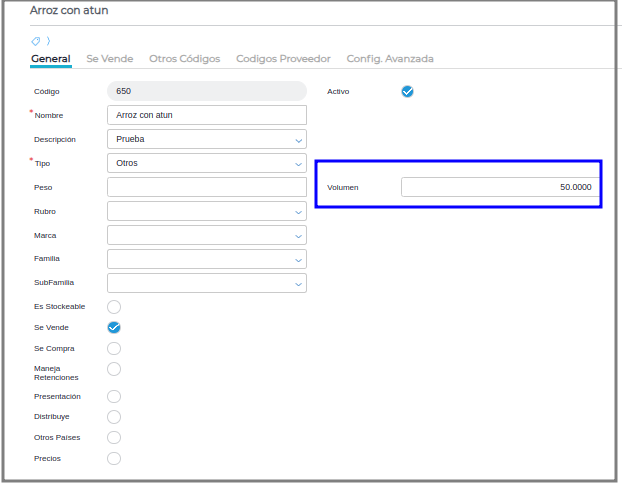The image size is (622, 486).
Task: Click the chevron arrow beside the tag icon
Action: 48,41
